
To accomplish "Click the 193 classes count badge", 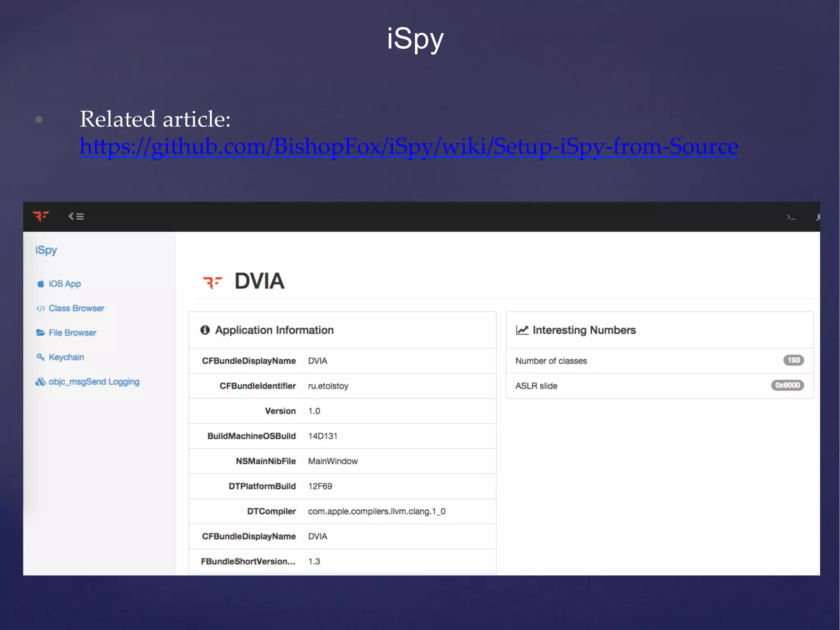I will pyautogui.click(x=794, y=360).
